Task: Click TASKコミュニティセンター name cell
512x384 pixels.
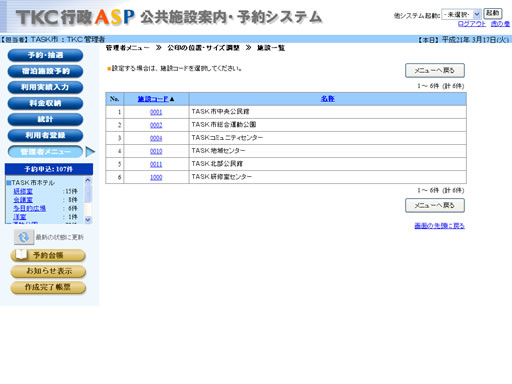Action: 328,138
